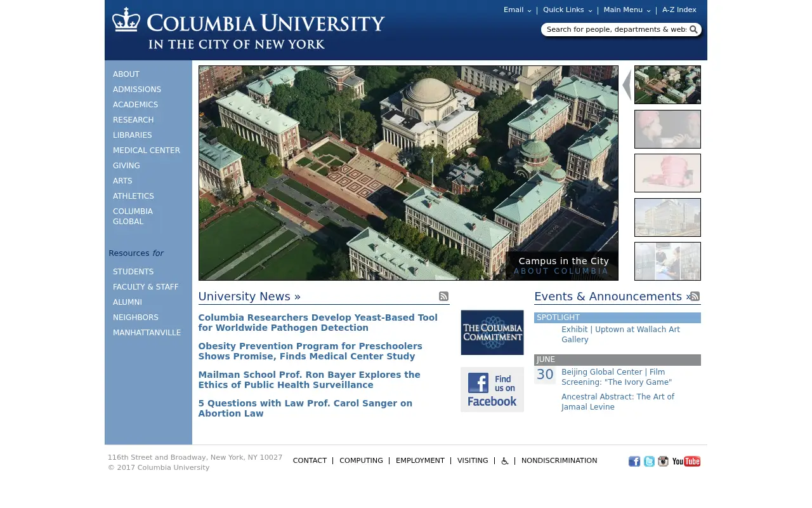Select the building exterior slide thumbnail
This screenshot has height=508, width=812.
[x=667, y=217]
